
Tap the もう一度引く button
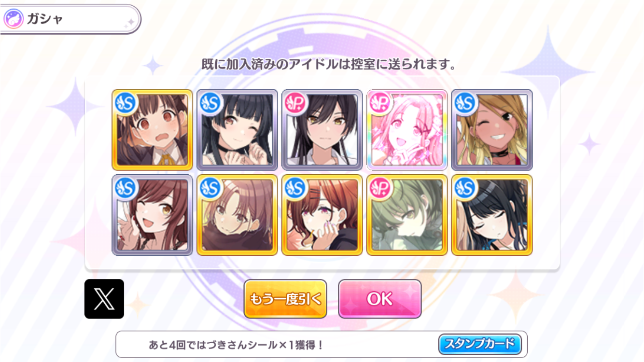285,299
